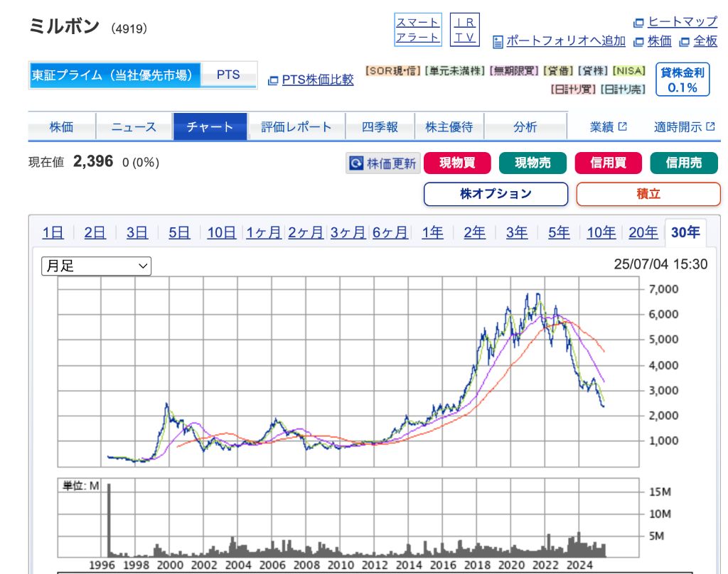The height and width of the screenshot is (574, 728).
Task: Open the ニュース tab
Action: coord(134,126)
